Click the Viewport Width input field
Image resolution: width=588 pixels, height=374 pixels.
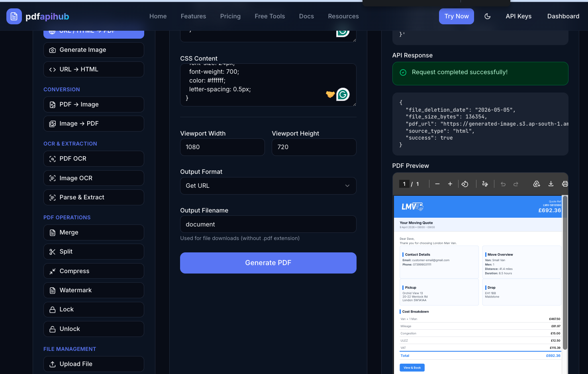click(x=222, y=147)
